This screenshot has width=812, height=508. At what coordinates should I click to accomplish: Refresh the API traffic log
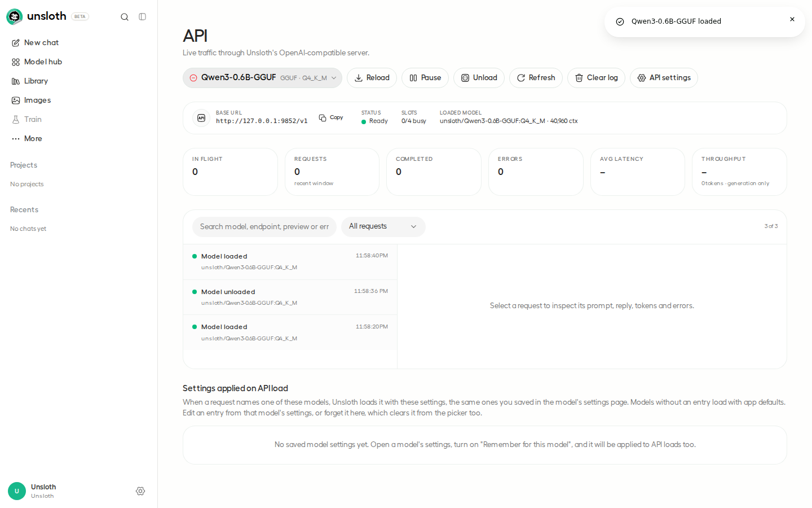[x=536, y=78]
